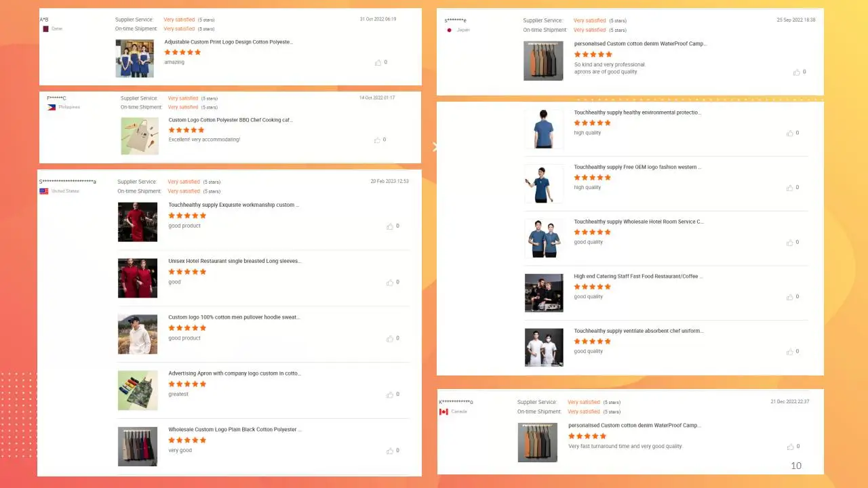This screenshot has height=488, width=868.
Task: Click the United States flag icon
Action: 44,191
